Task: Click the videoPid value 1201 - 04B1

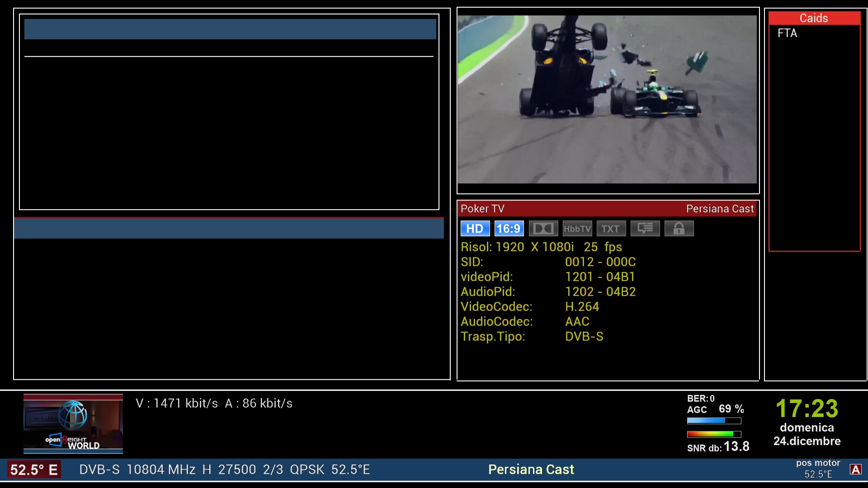Action: point(600,277)
